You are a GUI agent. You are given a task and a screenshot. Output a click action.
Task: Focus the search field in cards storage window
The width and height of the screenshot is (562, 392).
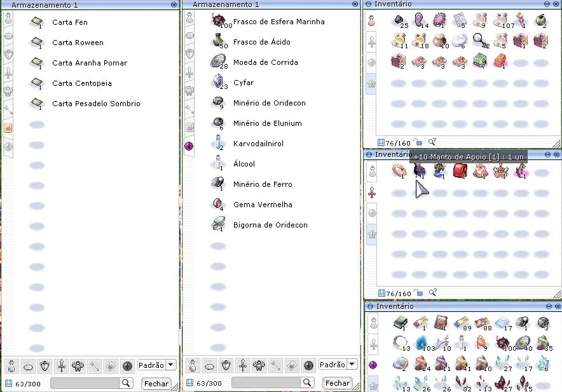coord(85,383)
